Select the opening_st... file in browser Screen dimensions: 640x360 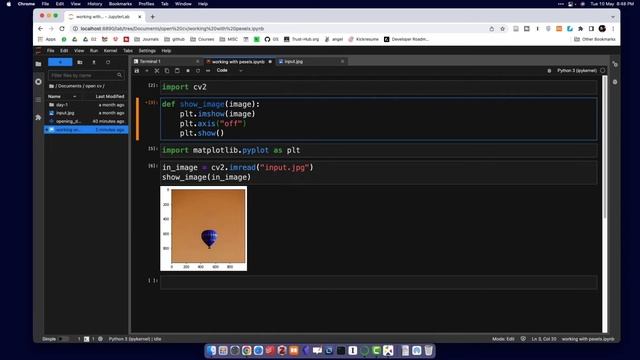coord(86,121)
